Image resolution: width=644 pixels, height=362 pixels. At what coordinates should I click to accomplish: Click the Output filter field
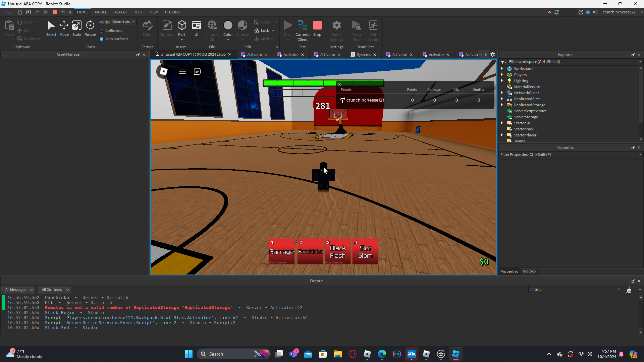(575, 290)
